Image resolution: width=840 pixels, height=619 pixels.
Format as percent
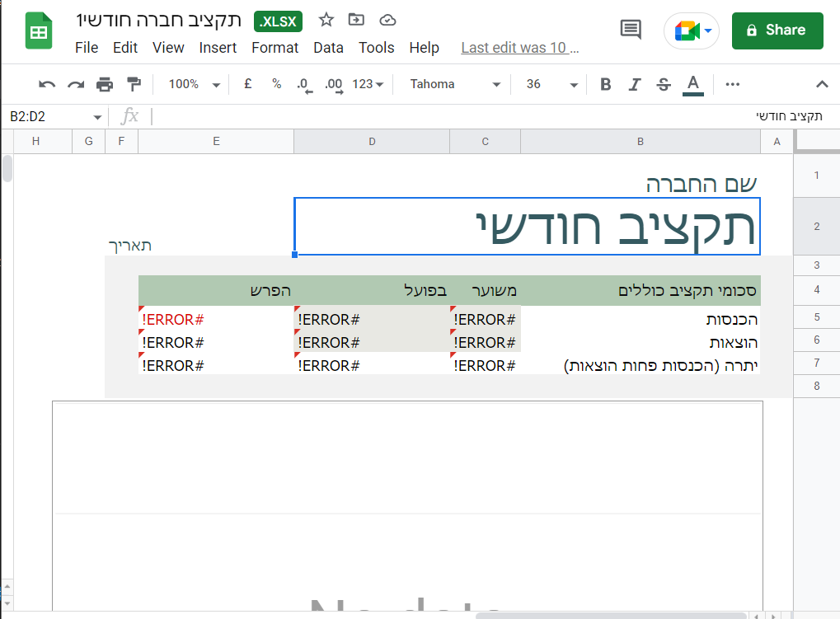(276, 84)
